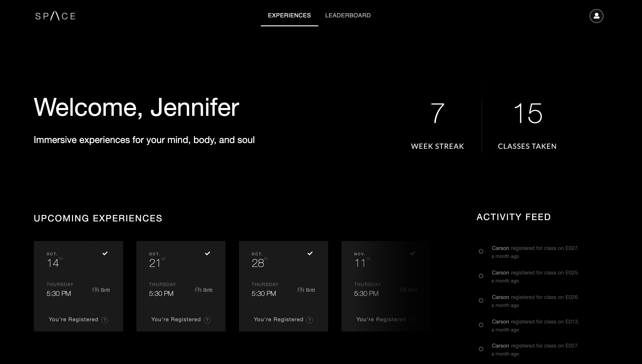Toggle the checkmark on Oct 21 card
The image size is (642, 364).
208,253
